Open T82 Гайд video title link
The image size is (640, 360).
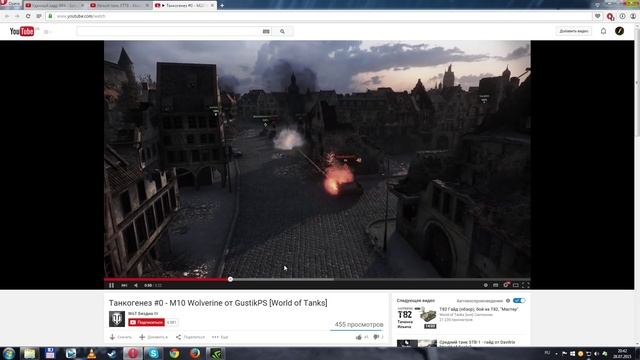coord(478,309)
